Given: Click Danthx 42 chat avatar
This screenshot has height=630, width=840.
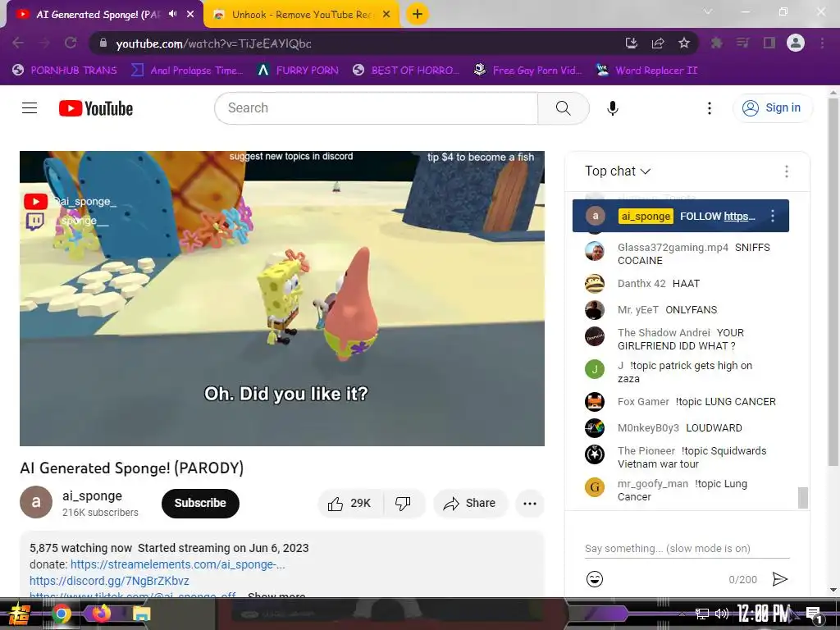Looking at the screenshot, I should [x=594, y=283].
